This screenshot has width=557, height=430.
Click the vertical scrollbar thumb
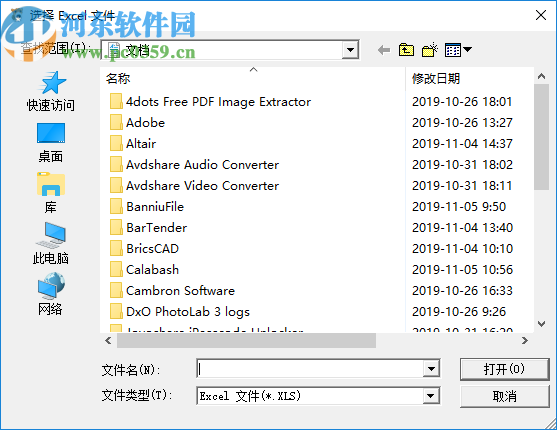point(541,137)
